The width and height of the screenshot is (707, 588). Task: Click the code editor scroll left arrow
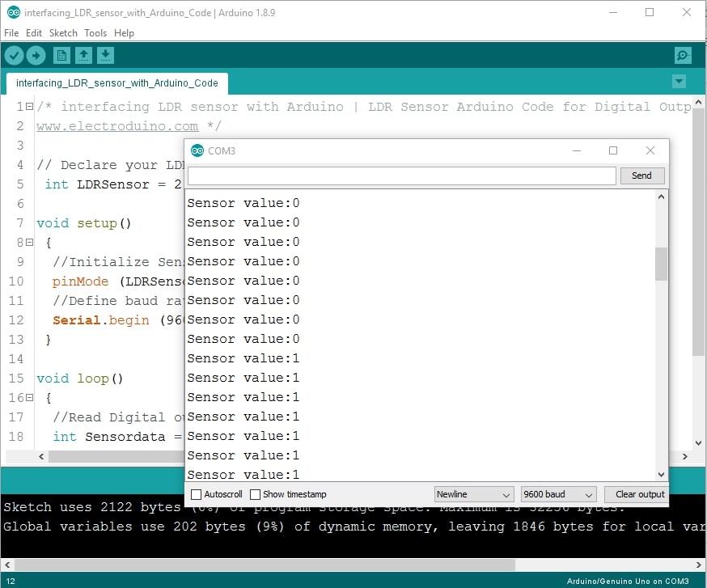[x=41, y=456]
